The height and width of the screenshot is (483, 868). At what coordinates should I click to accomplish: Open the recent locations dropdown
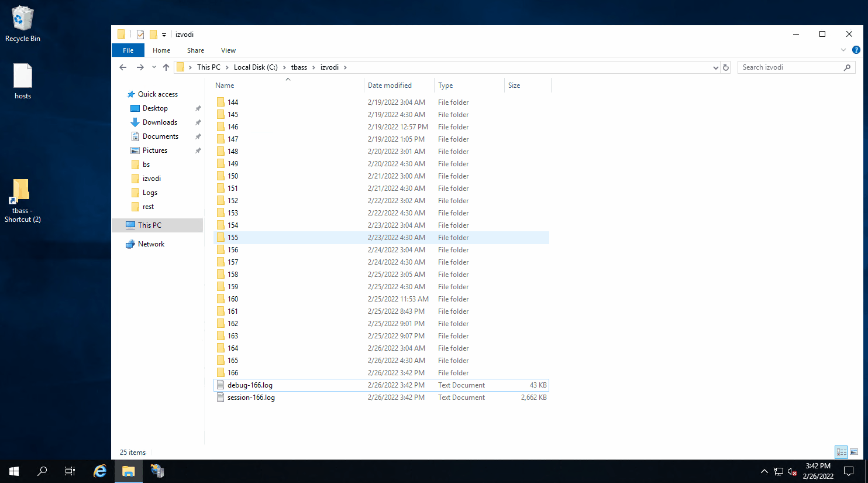pos(154,67)
